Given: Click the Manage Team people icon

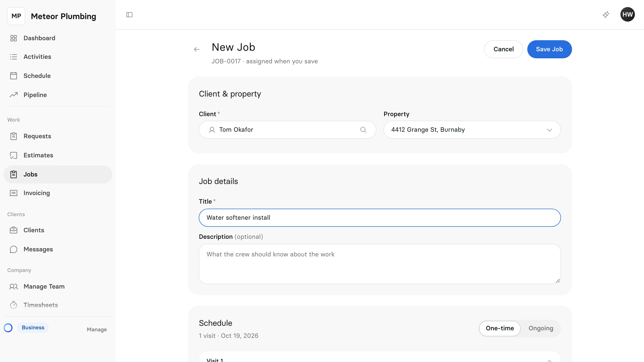Looking at the screenshot, I should click(14, 287).
